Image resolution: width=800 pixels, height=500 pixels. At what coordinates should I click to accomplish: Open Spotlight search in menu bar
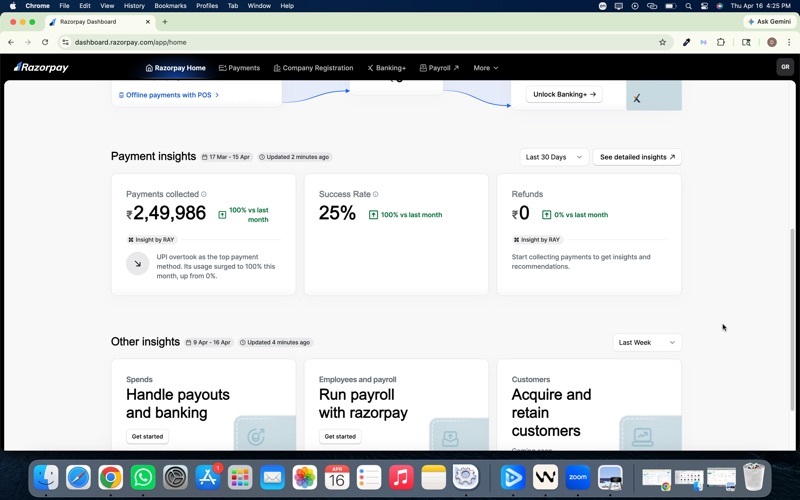(x=688, y=6)
